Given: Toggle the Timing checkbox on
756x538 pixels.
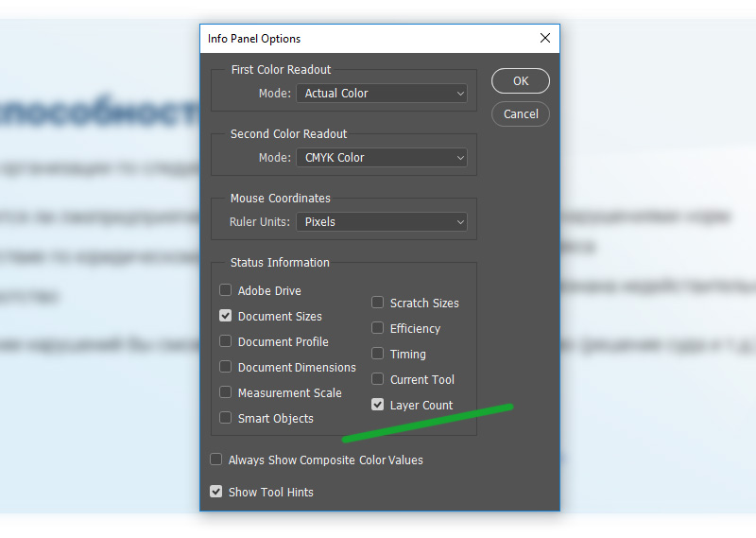Looking at the screenshot, I should (x=378, y=355).
